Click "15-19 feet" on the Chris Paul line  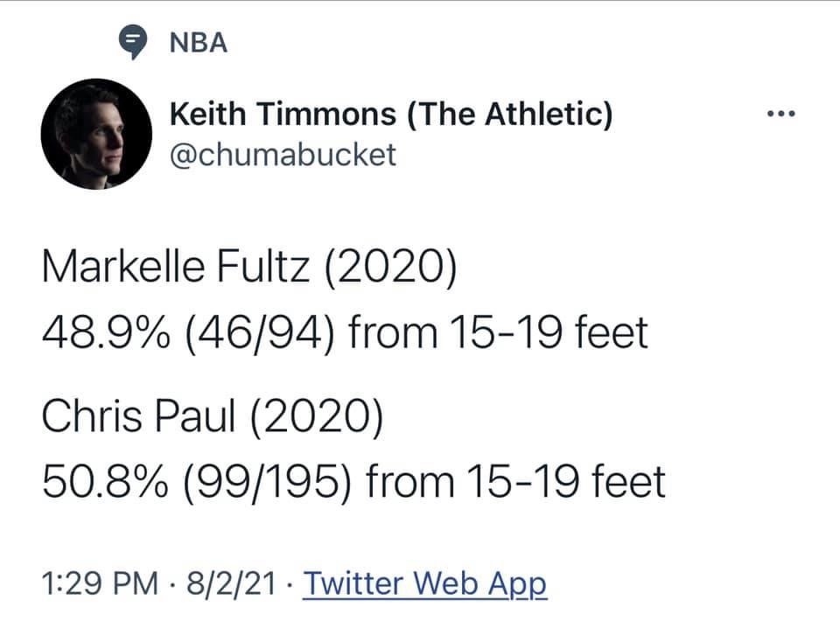click(x=563, y=481)
